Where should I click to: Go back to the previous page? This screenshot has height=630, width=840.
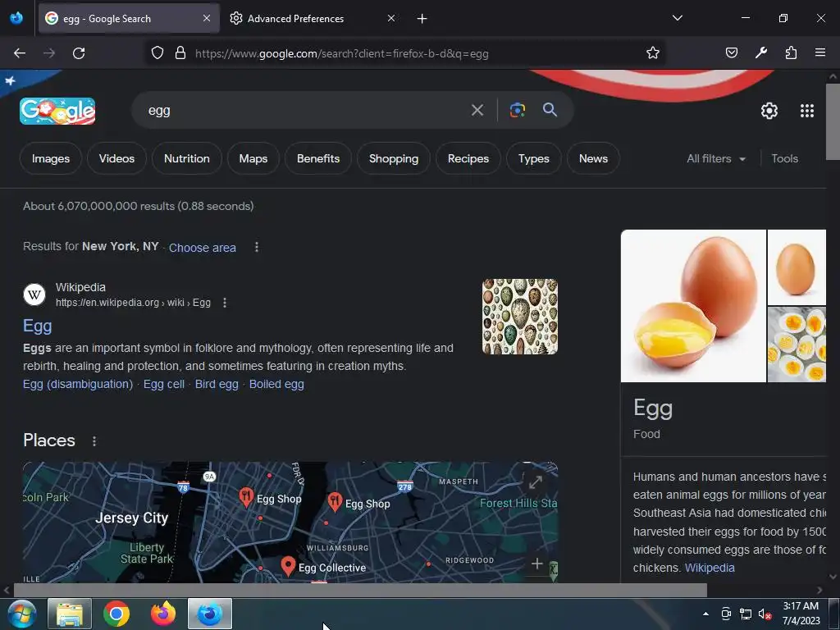[20, 53]
